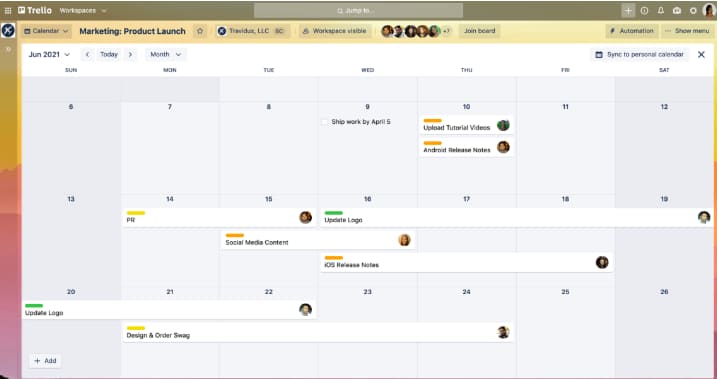The width and height of the screenshot is (717, 379).
Task: Click the plus create button in header
Action: click(628, 11)
